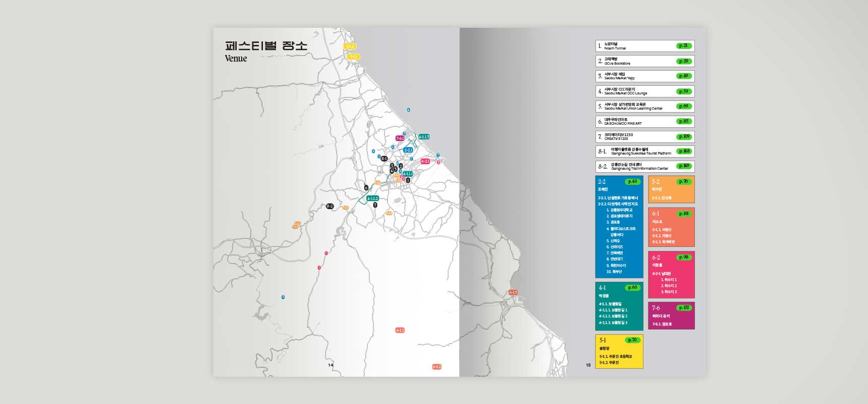
Task: Click Gangneung Suwollae Tourist Platform entry
Action: (645, 151)
